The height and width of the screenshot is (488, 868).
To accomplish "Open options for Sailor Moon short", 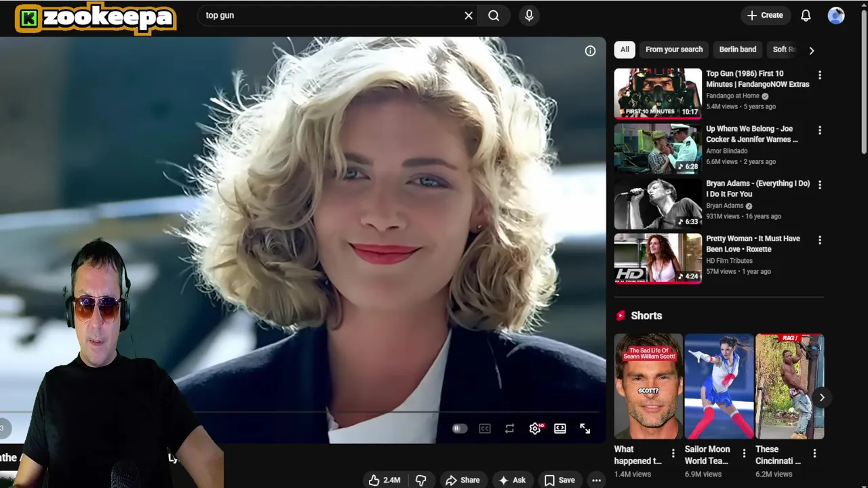I will click(x=743, y=453).
